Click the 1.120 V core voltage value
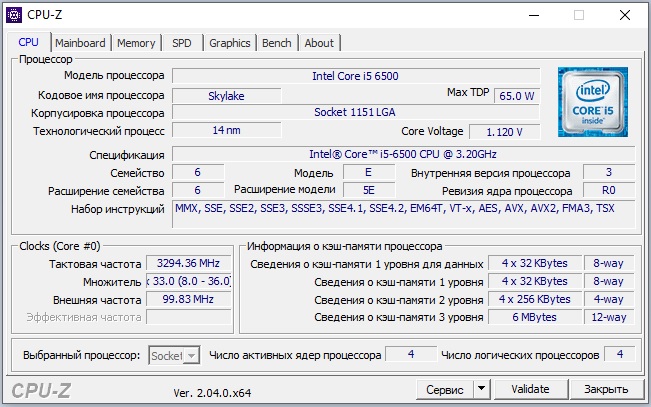The height and width of the screenshot is (407, 651). tap(504, 132)
